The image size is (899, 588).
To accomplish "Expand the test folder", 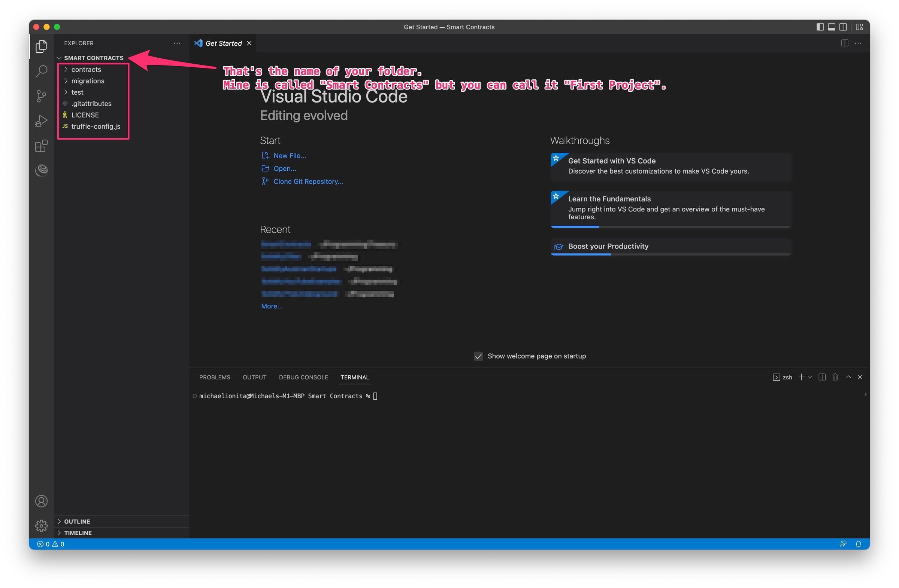I will [77, 92].
